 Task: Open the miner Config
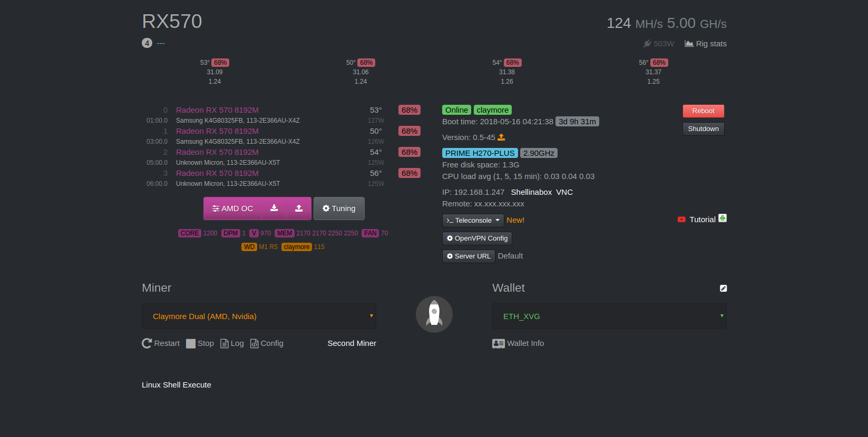[267, 343]
